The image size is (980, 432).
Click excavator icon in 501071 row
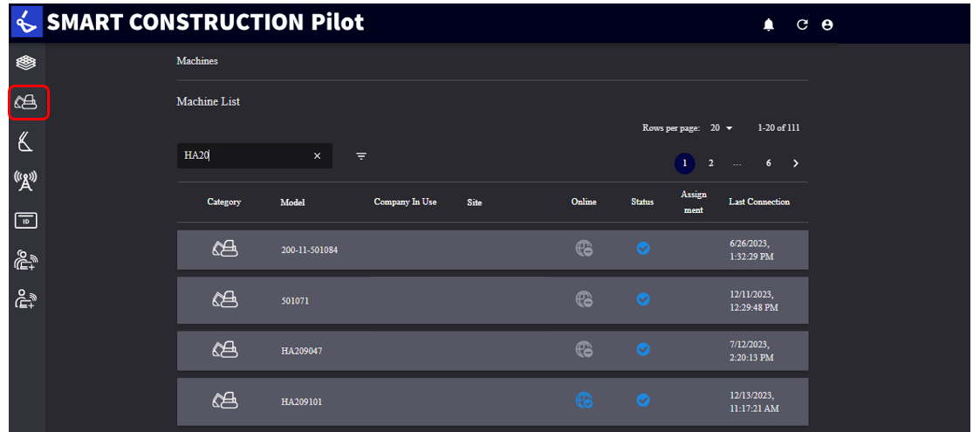tap(224, 299)
